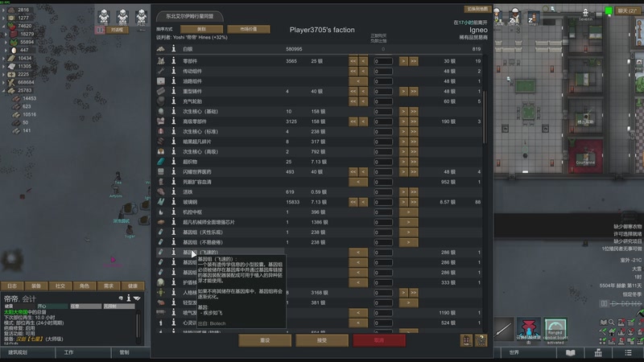Click the 重型铸件 item icon
This screenshot has height=362, width=644.
(x=160, y=91)
